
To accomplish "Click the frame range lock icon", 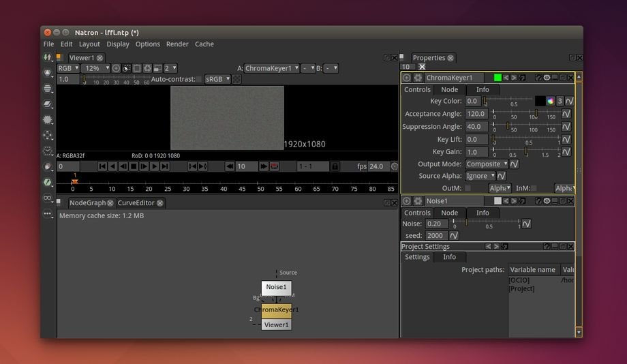I will tap(335, 166).
